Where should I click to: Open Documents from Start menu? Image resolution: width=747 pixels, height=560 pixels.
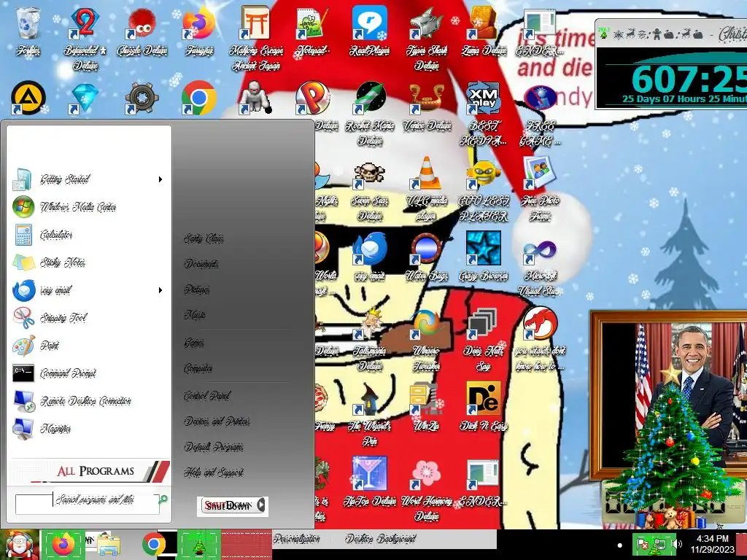pyautogui.click(x=201, y=264)
